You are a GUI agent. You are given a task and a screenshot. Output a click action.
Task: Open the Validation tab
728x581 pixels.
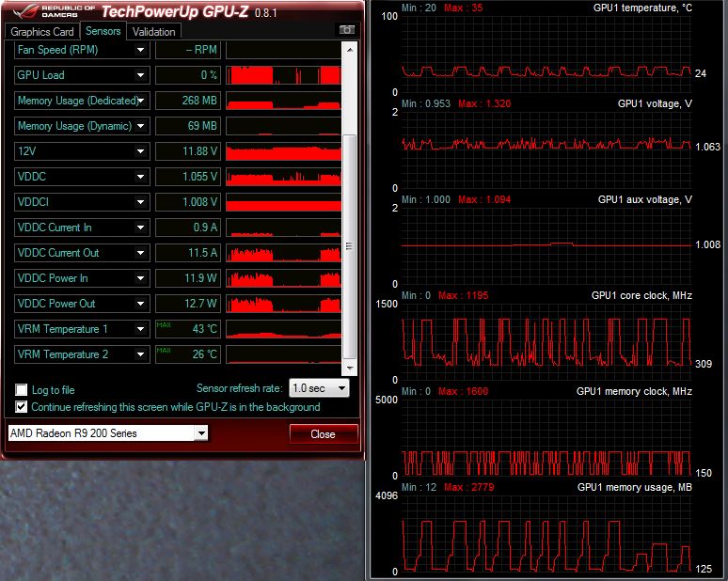tap(153, 32)
